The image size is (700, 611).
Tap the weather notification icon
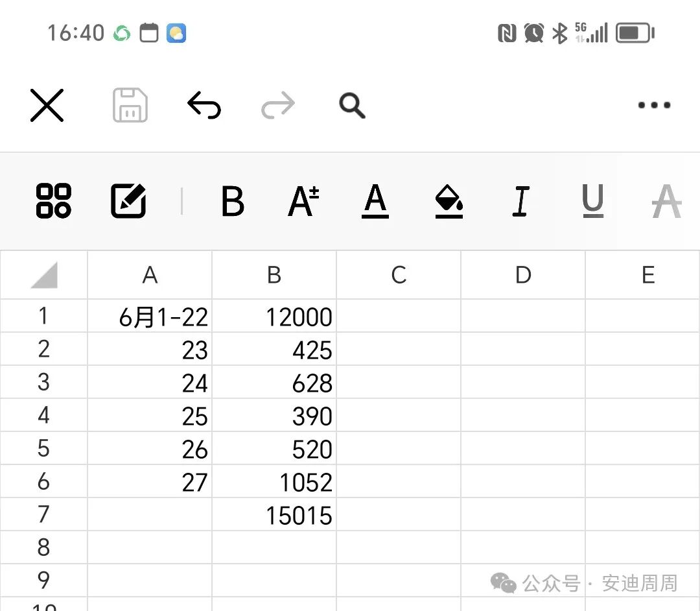[176, 33]
